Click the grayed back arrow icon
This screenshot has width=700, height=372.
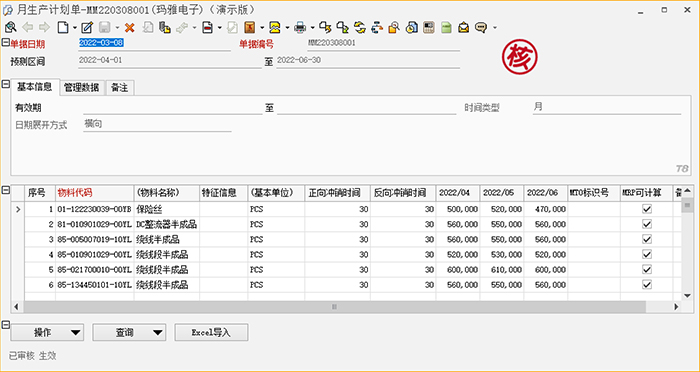[x=28, y=28]
